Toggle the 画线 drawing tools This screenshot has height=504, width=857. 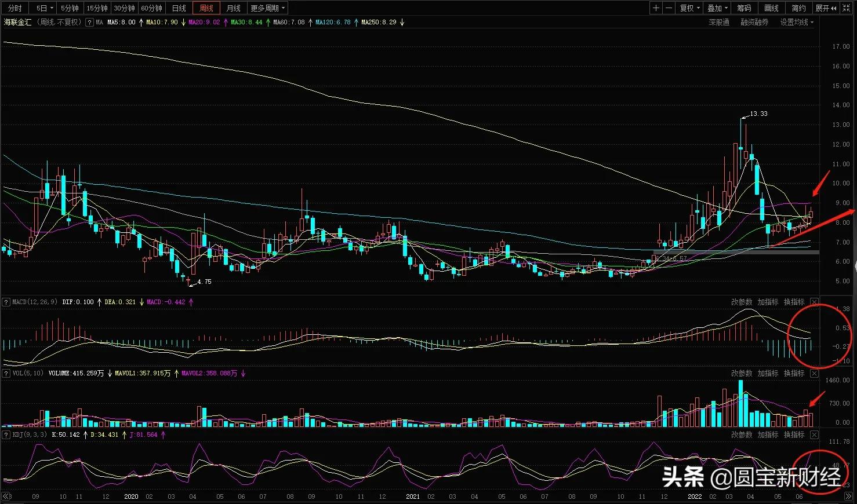click(771, 8)
